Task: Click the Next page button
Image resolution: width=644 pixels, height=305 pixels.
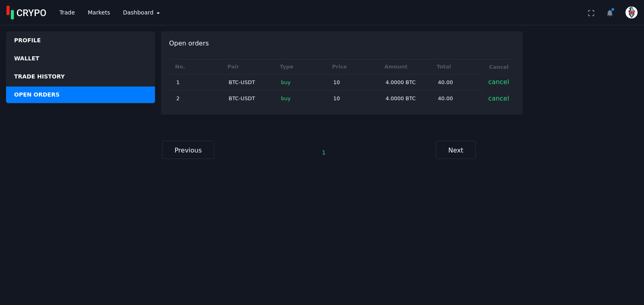Action: [x=456, y=150]
